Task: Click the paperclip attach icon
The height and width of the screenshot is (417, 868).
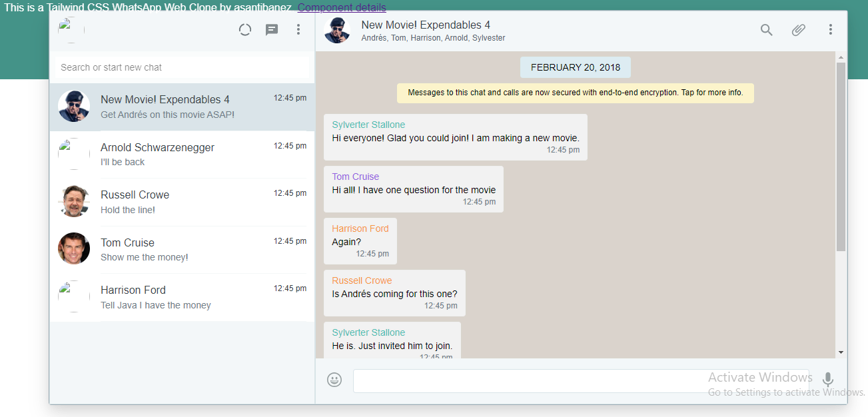Action: [x=799, y=29]
